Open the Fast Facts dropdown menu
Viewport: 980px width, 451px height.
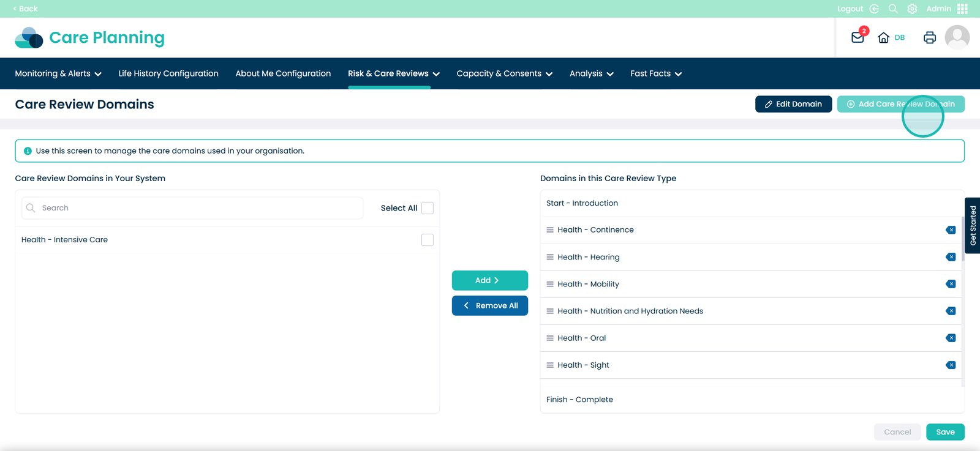[655, 73]
